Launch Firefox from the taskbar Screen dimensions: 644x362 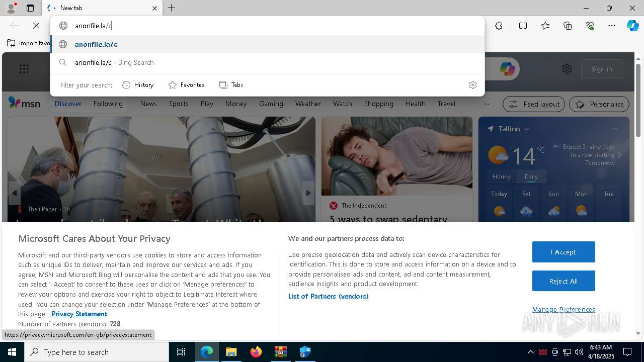click(256, 352)
